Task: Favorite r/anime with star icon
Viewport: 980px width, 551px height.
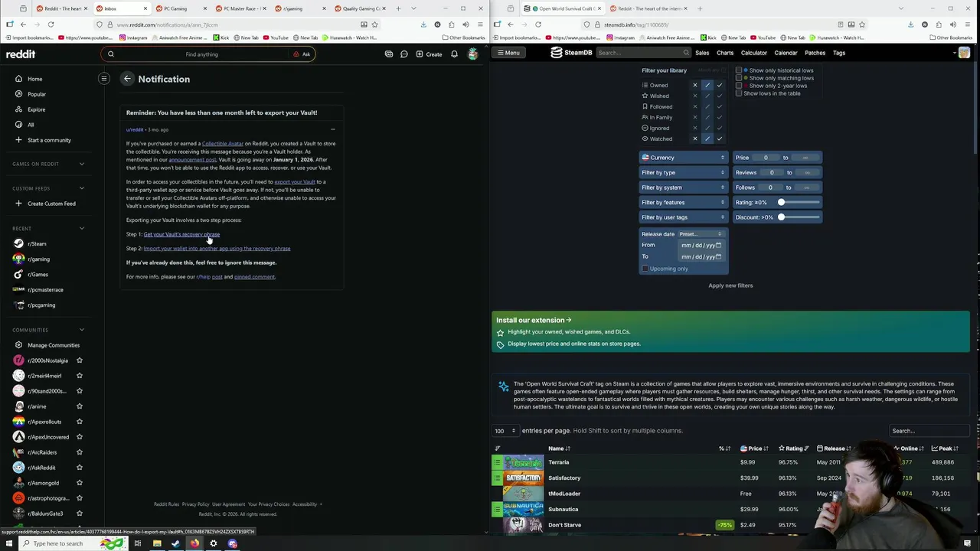Action: click(79, 406)
